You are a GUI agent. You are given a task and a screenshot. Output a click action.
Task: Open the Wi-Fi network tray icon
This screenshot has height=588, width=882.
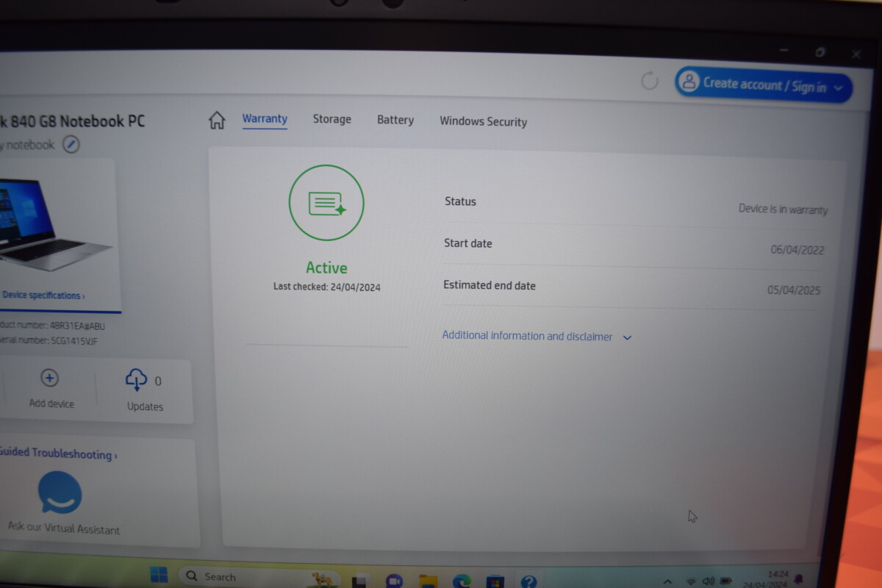pyautogui.click(x=691, y=582)
